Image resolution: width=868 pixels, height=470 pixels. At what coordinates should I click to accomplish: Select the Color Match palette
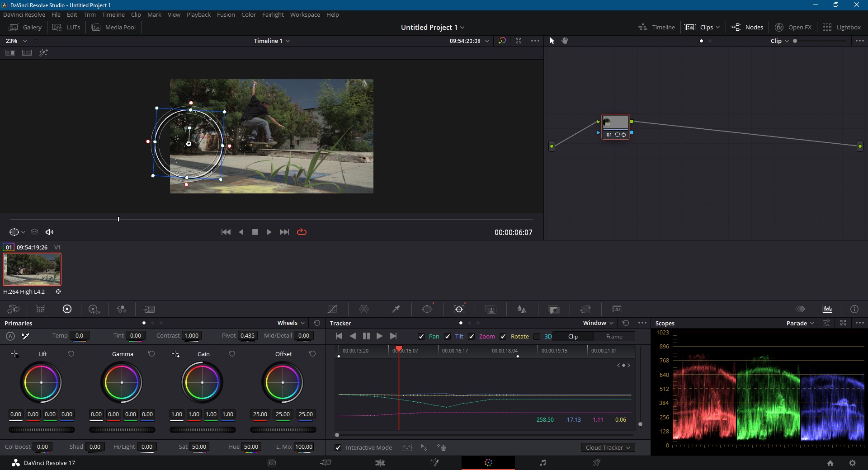[41, 309]
